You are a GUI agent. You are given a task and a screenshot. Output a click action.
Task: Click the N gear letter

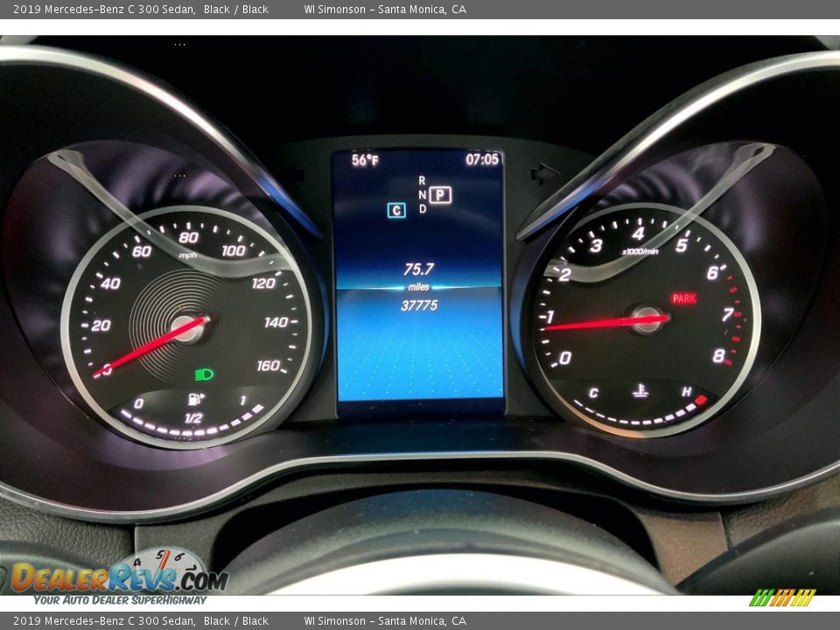(422, 195)
